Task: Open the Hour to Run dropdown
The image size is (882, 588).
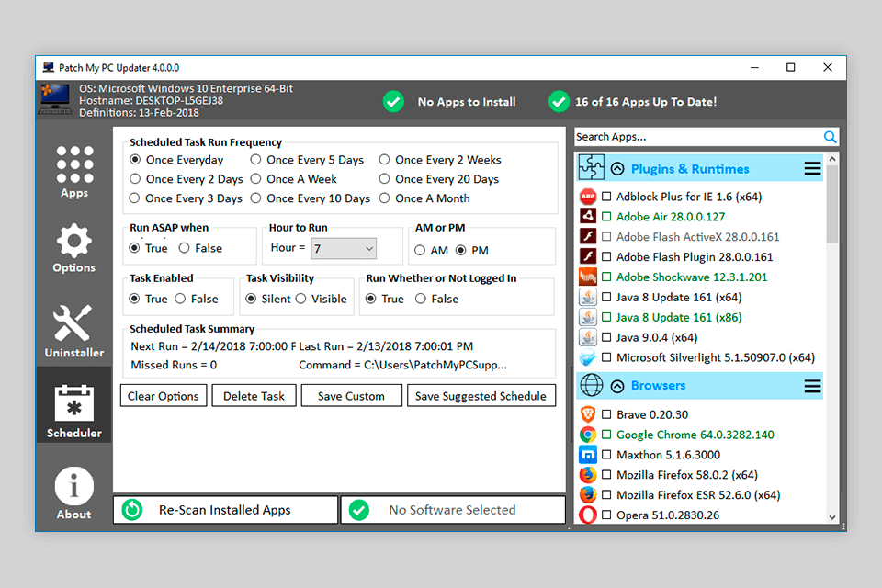Action: [344, 248]
